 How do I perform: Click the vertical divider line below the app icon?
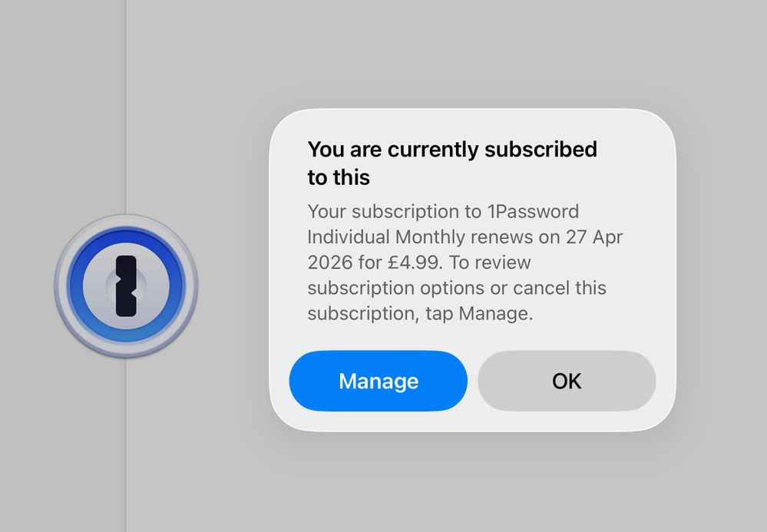[126, 445]
